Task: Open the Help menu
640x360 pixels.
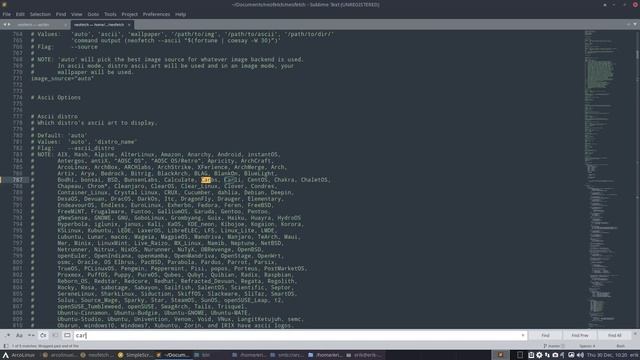Action: [180, 14]
